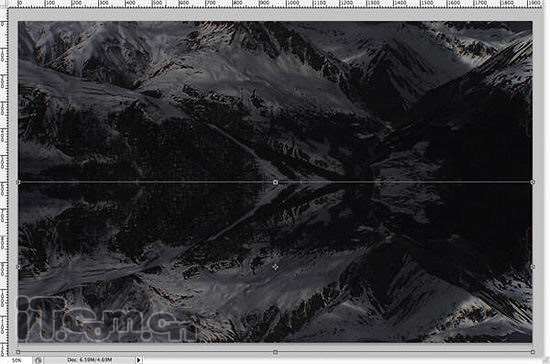
Task: Click the horizontal ruler above the canvas
Action: pos(275,4)
